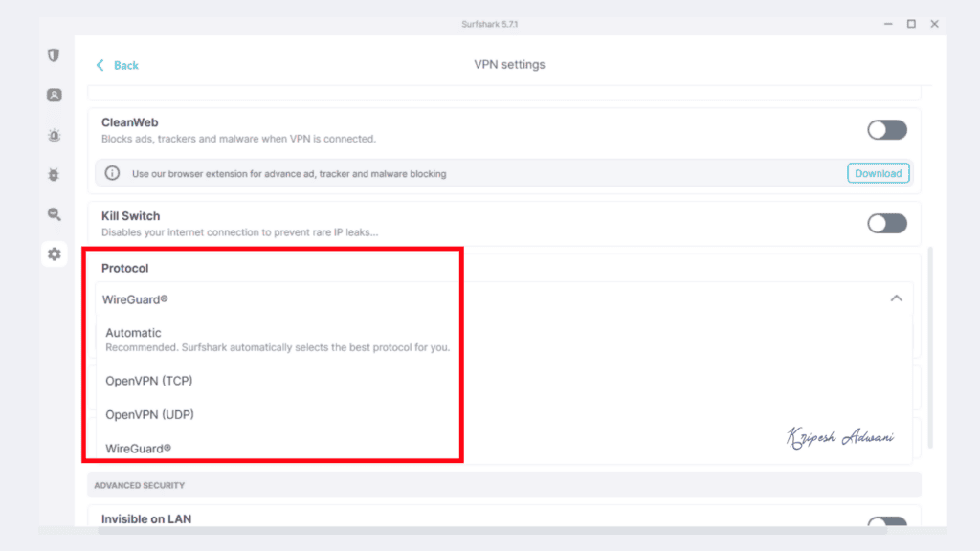Toggle the Invisible on LAN switch
This screenshot has height=551, width=980.
coord(886,522)
